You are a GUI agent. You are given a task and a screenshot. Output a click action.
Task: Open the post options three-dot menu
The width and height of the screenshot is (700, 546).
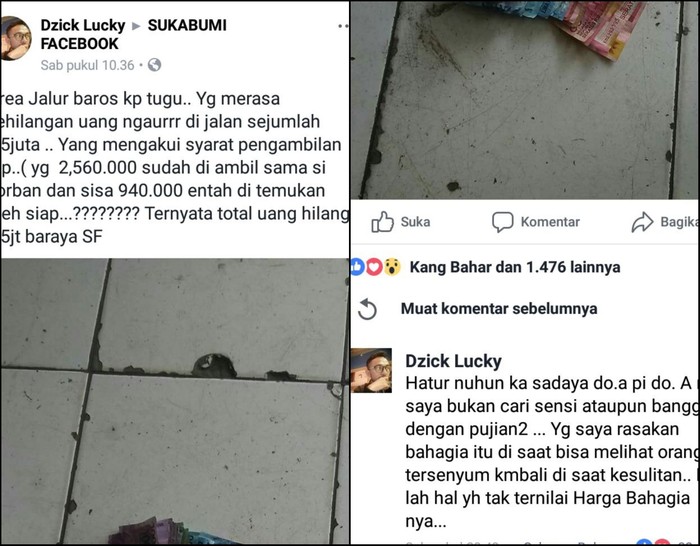[x=343, y=26]
